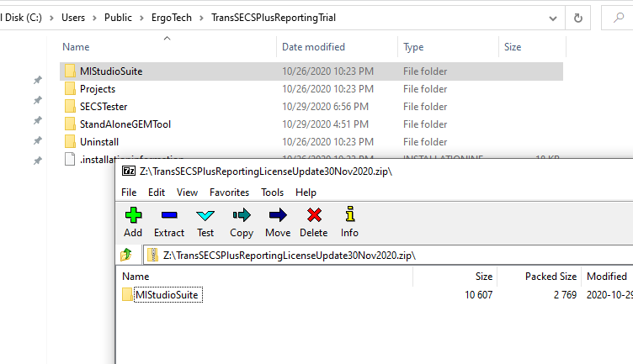Click the pin icon beside the SECSTester row
The image size is (633, 364).
tap(38, 120)
